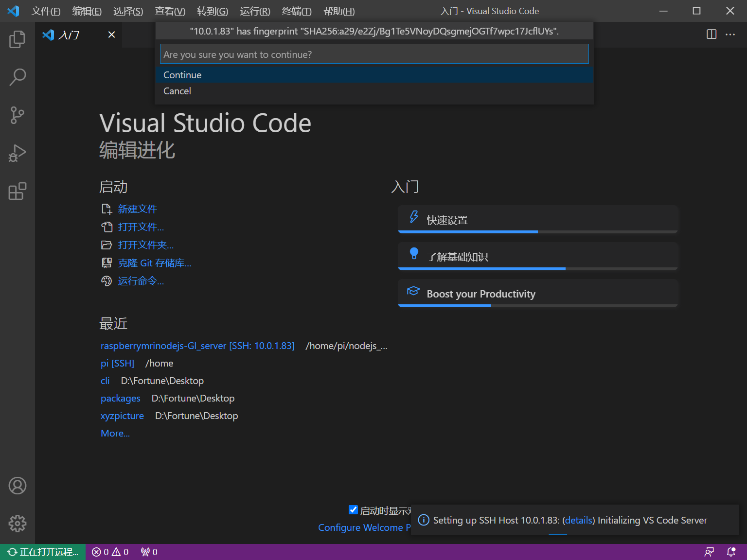This screenshot has width=747, height=560.
Task: Open the 运行(R) menu
Action: point(255,11)
